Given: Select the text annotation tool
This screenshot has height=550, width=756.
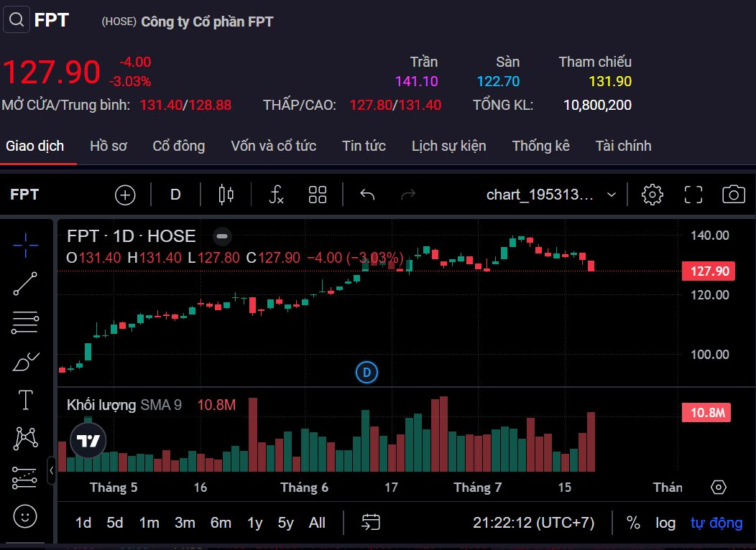Looking at the screenshot, I should point(24,401).
